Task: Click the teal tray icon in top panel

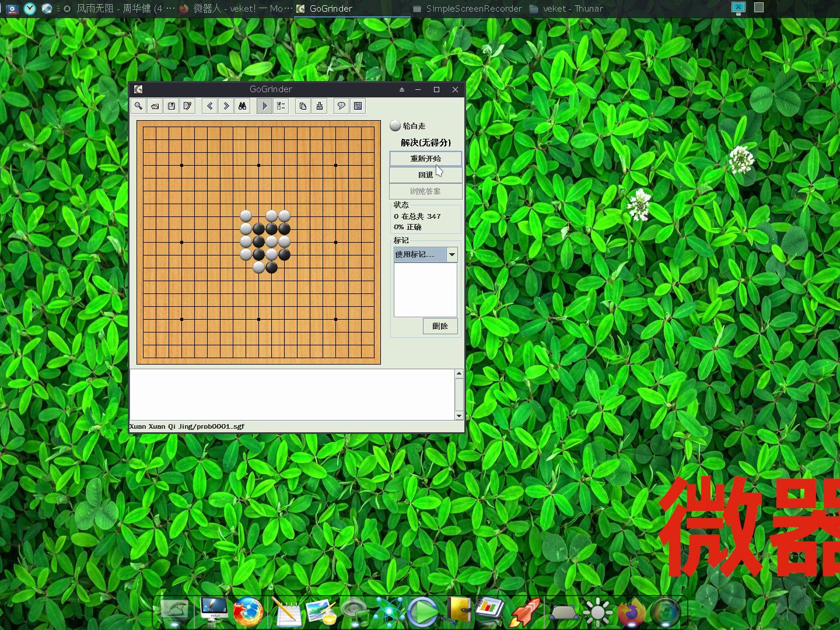Action: (738, 8)
